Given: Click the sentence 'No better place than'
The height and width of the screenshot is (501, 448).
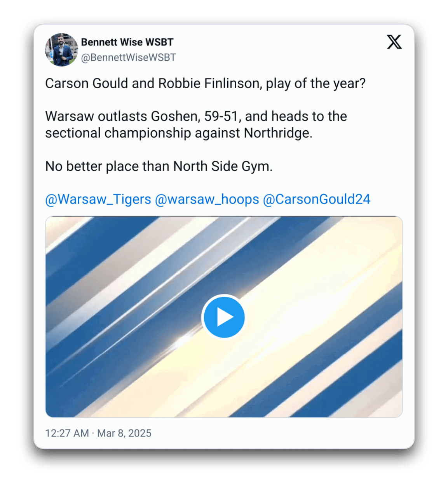Looking at the screenshot, I should pos(107,166).
